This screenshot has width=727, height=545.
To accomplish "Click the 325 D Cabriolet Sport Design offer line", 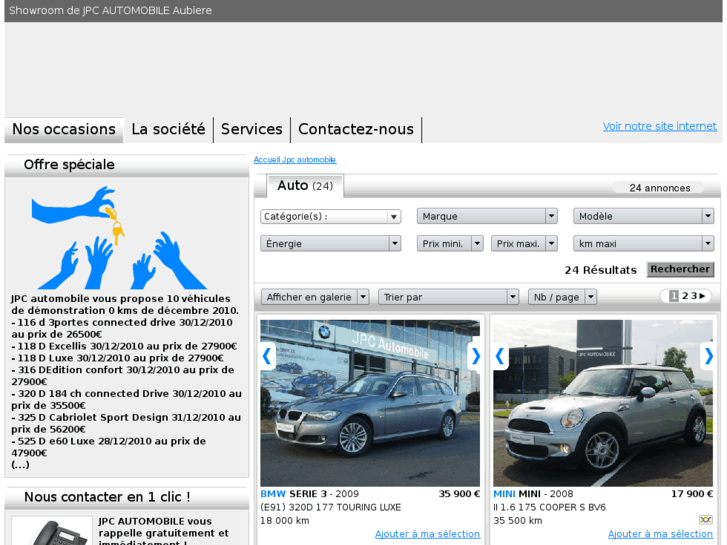I will coord(126,423).
